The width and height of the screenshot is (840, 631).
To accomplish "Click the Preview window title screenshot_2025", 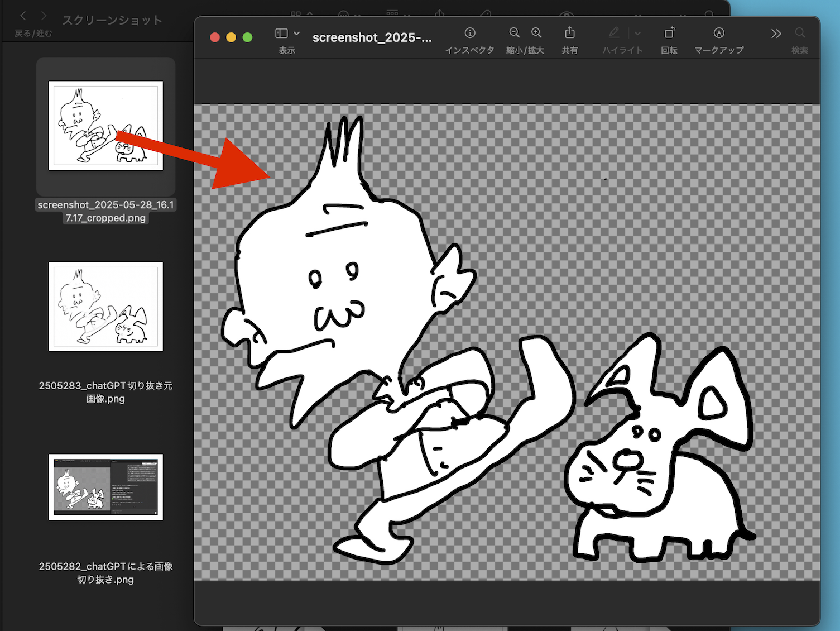I will 372,37.
